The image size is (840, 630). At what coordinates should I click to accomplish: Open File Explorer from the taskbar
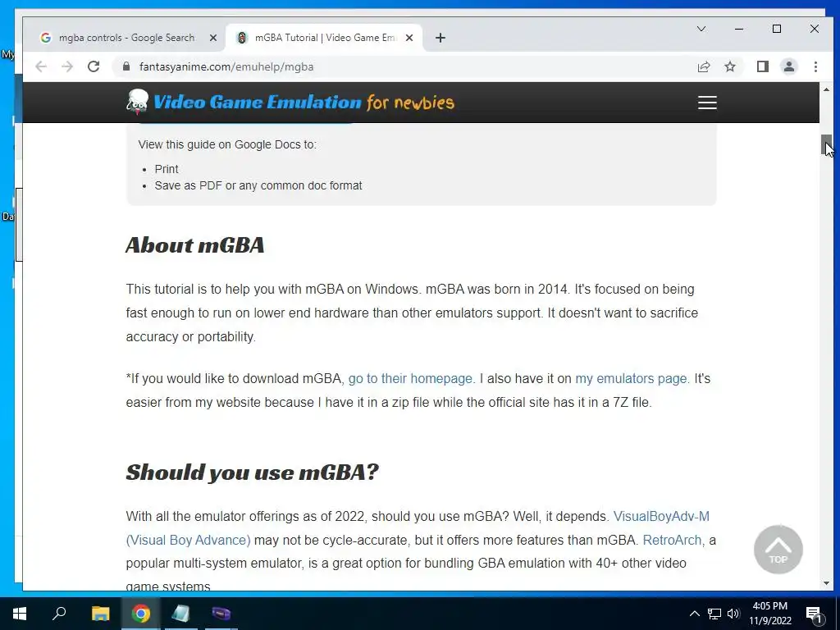point(100,614)
